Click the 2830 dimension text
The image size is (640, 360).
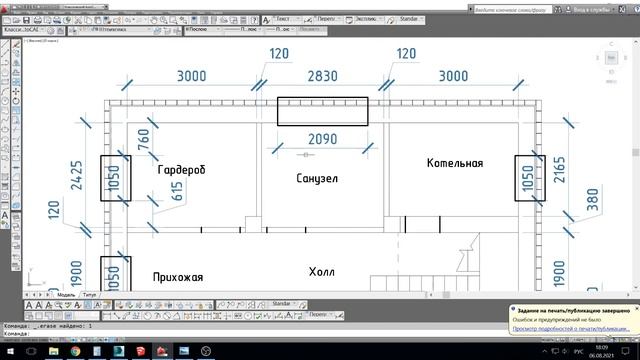tap(322, 76)
